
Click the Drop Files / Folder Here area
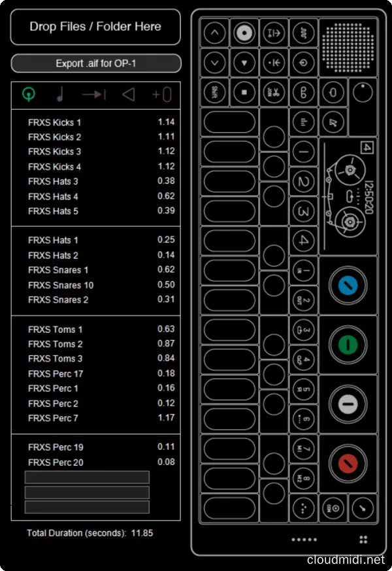click(x=96, y=27)
